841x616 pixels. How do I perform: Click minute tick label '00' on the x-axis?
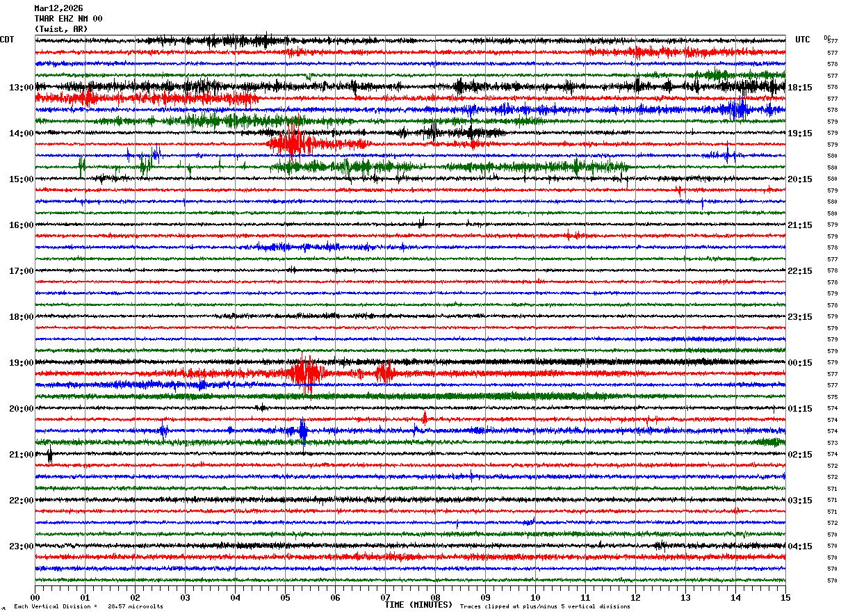[35, 597]
